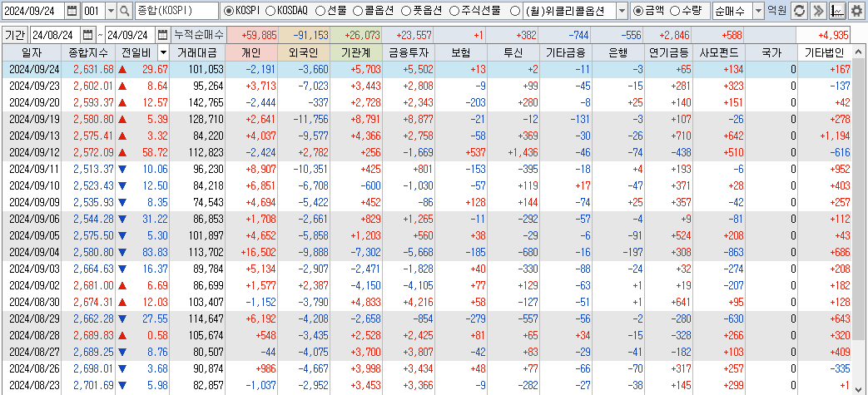Click the 사모펀드 column header
The width and height of the screenshot is (868, 395).
(x=718, y=53)
